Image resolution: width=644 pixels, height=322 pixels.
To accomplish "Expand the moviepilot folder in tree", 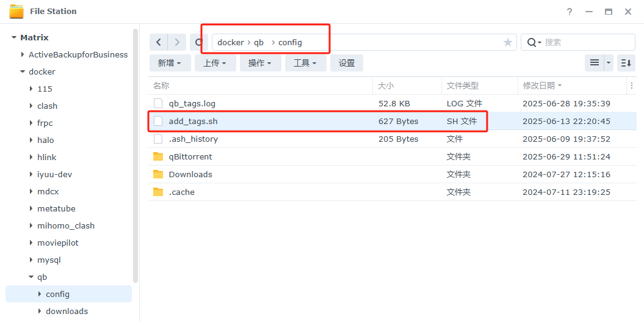I will pyautogui.click(x=31, y=243).
